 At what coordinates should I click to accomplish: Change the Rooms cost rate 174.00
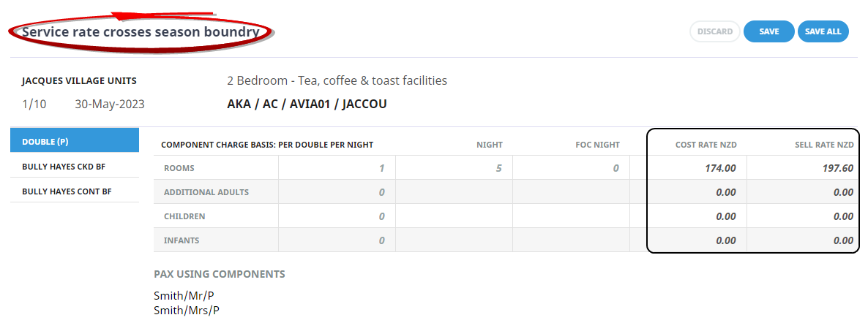point(695,168)
